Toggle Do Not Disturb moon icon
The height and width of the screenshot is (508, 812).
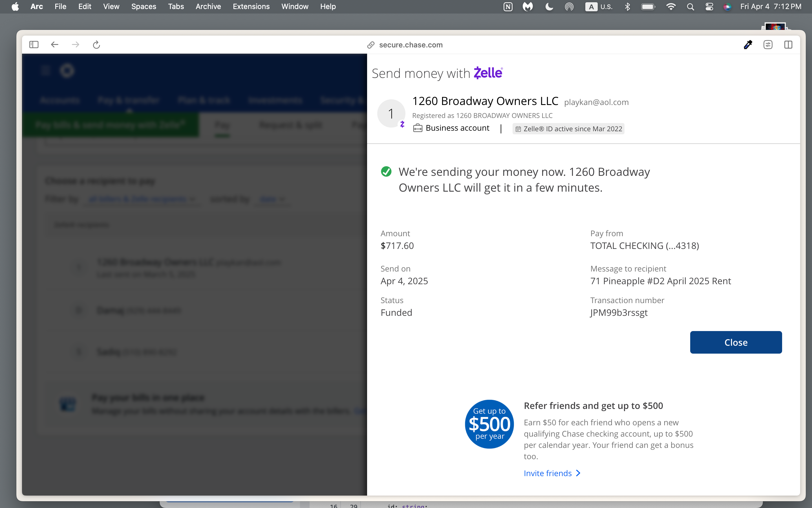point(549,7)
